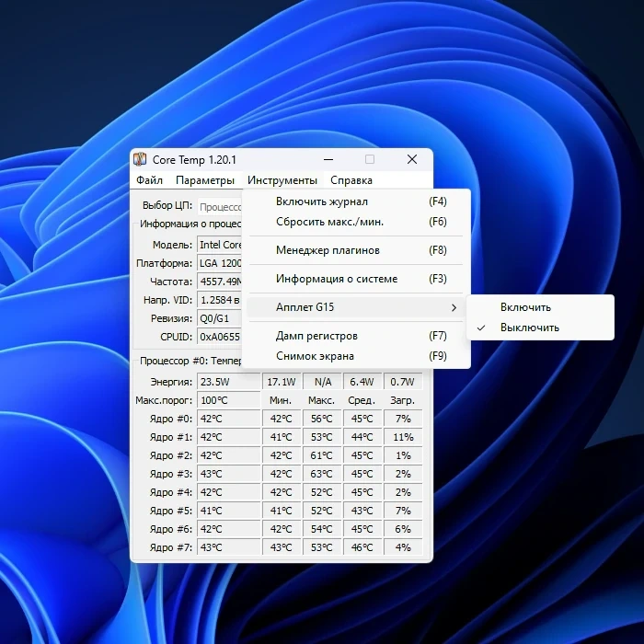
Task: Click the Модель field showing Intel Core
Action: click(220, 245)
